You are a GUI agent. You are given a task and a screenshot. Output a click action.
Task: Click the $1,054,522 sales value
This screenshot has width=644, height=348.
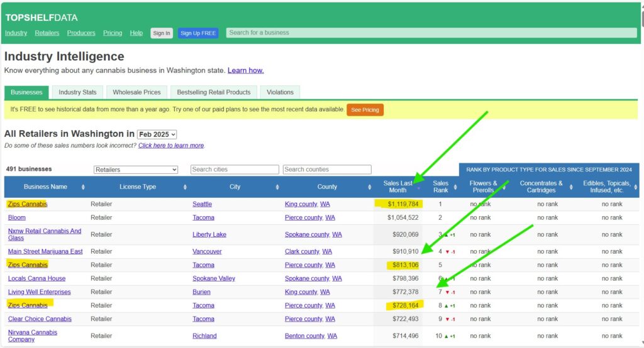[403, 217]
